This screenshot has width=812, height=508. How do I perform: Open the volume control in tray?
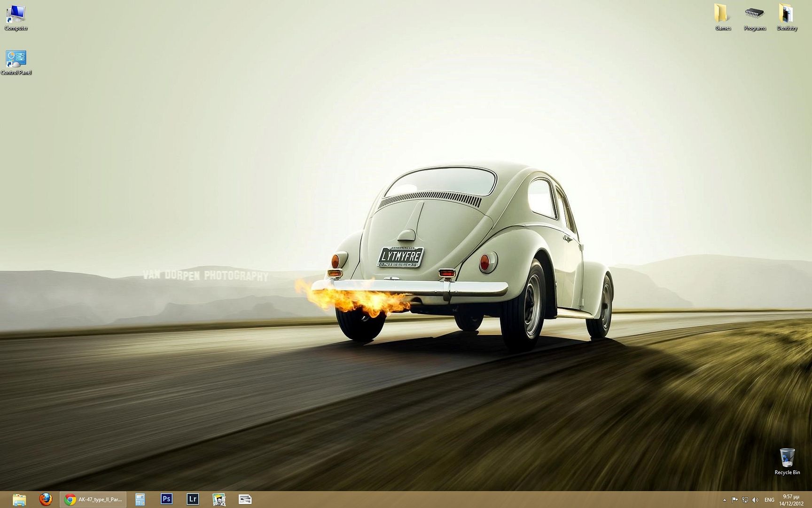pos(755,500)
